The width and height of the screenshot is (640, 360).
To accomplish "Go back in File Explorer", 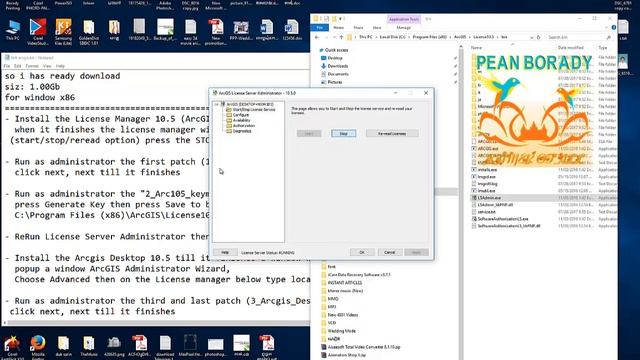I will pyautogui.click(x=317, y=37).
